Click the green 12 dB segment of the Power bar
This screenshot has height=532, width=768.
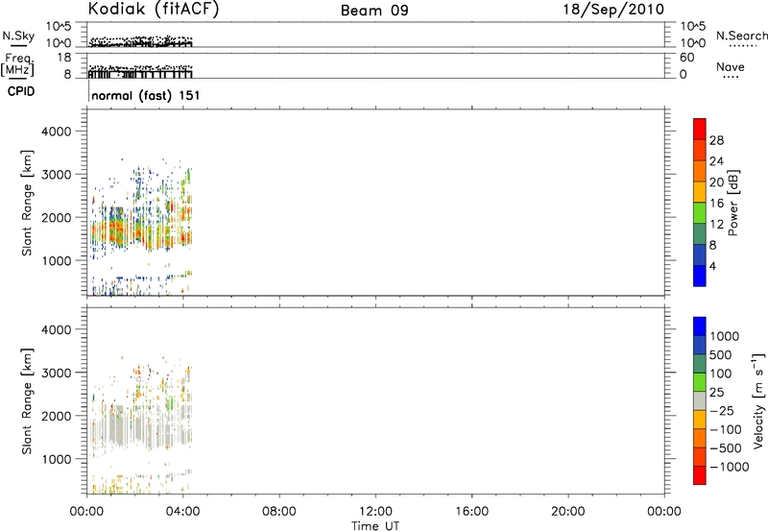(700, 213)
